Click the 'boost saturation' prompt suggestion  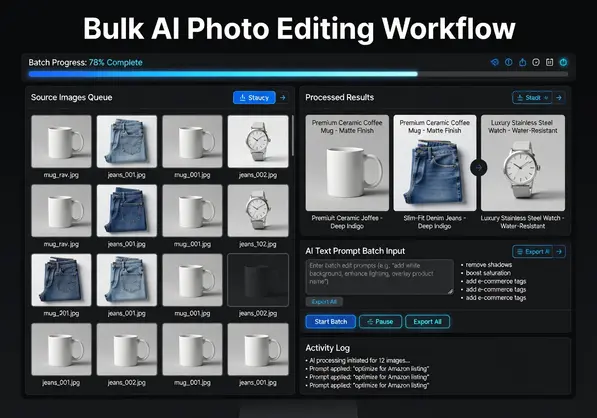488,273
